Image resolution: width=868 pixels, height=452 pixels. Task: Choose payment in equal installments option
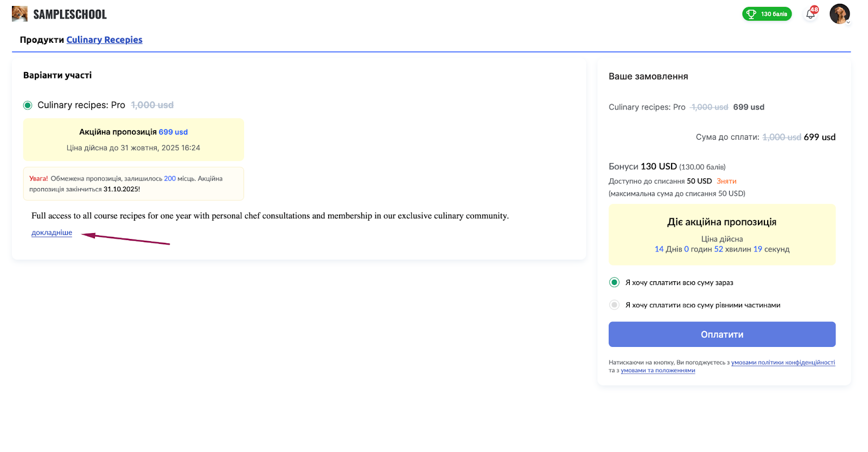tap(614, 305)
